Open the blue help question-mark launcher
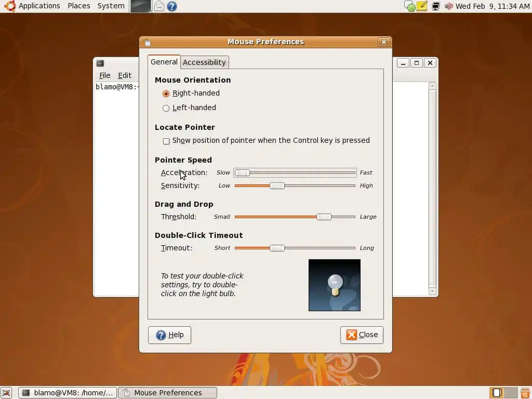The image size is (532, 399). click(172, 6)
